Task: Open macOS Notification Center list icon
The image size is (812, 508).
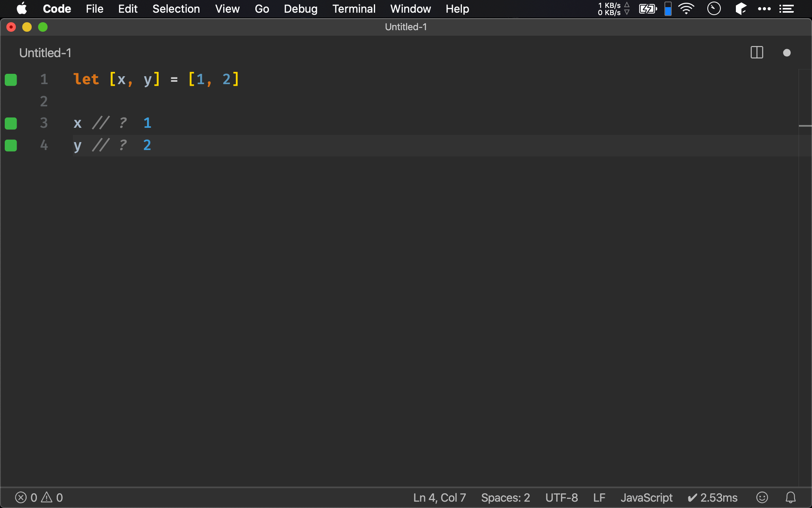Action: pos(787,9)
